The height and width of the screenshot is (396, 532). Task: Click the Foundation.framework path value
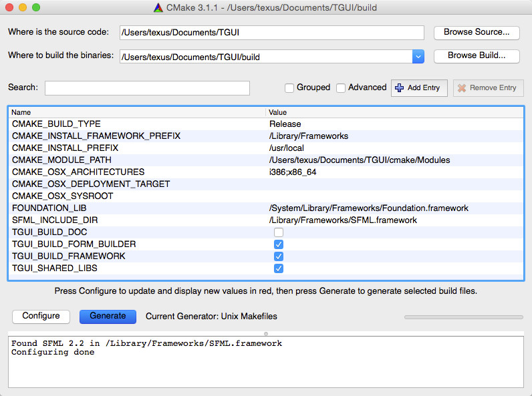[368, 208]
